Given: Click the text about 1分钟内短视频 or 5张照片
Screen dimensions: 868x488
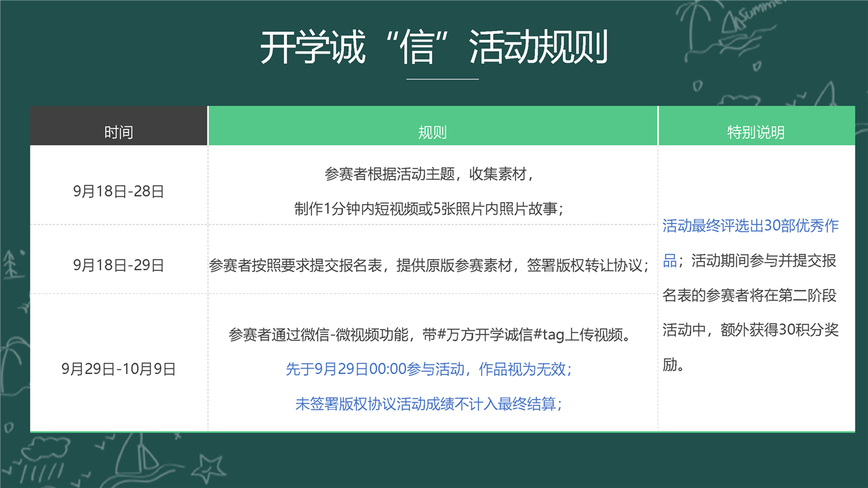Looking at the screenshot, I should (x=433, y=209).
